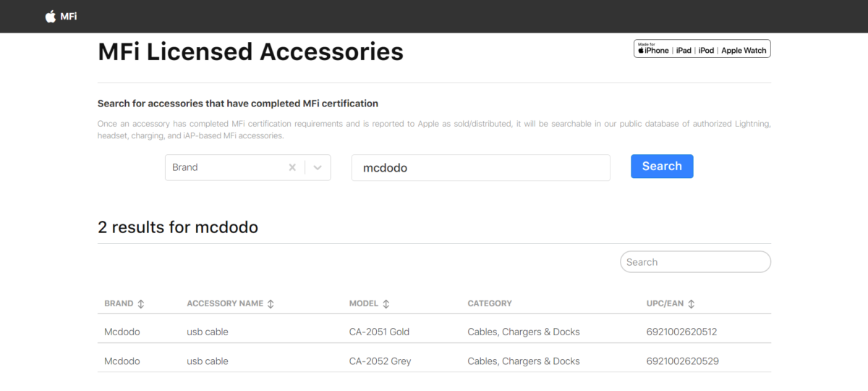
Task: Click the Model column header text
Action: 364,303
